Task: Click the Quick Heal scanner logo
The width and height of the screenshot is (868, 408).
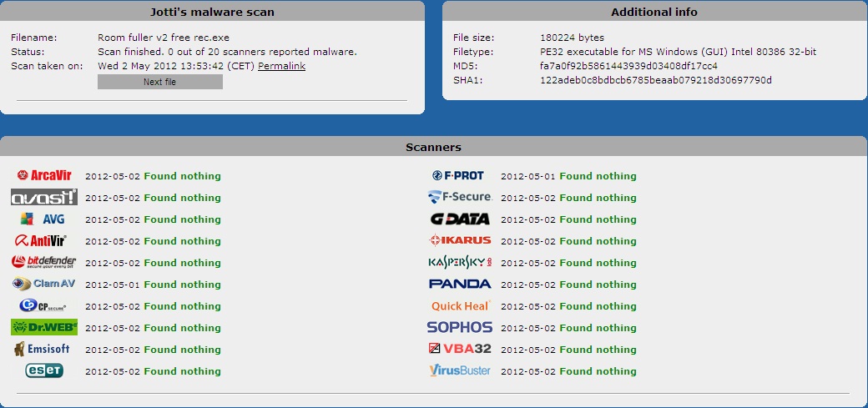Action: tap(461, 305)
